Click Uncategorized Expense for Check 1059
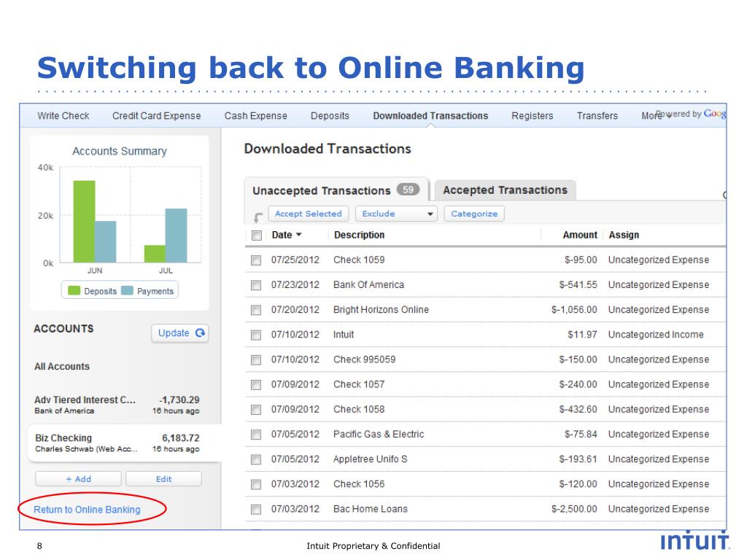This screenshot has height=560, width=747. click(x=659, y=260)
